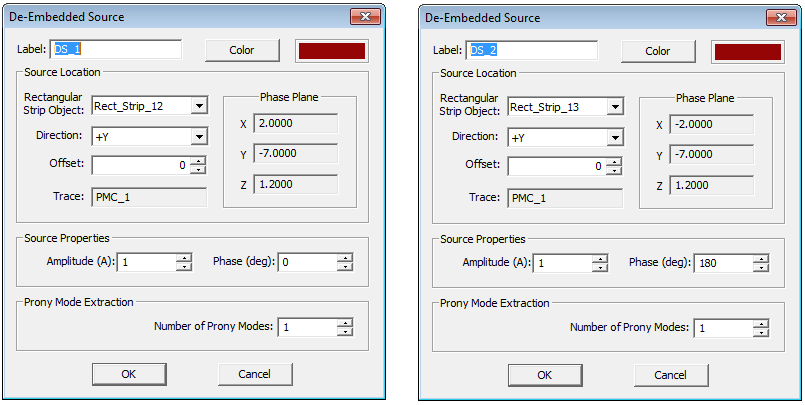
Task: Click Phase Plane Y value in DS_1 dialog
Action: [x=296, y=153]
